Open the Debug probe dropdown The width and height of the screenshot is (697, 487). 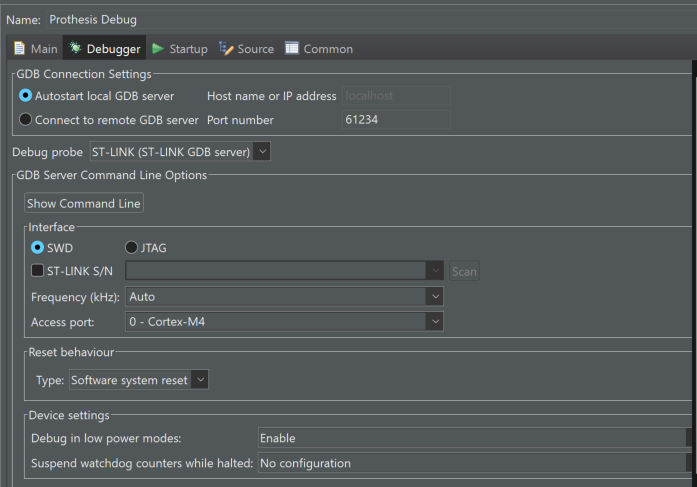click(x=262, y=152)
